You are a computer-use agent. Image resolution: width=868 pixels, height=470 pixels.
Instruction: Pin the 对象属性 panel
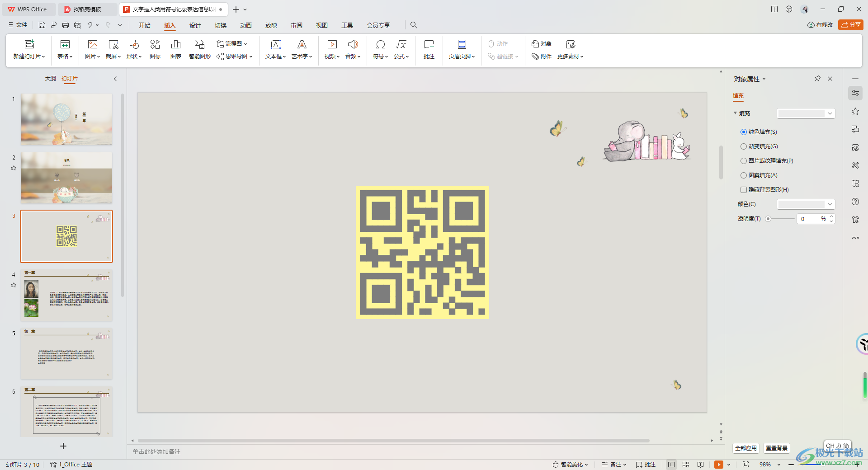coord(817,79)
